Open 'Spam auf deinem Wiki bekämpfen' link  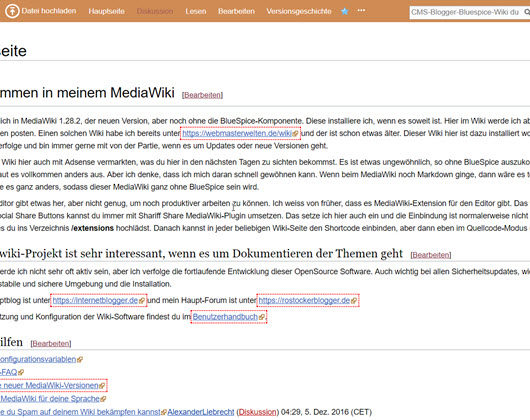[80, 412]
